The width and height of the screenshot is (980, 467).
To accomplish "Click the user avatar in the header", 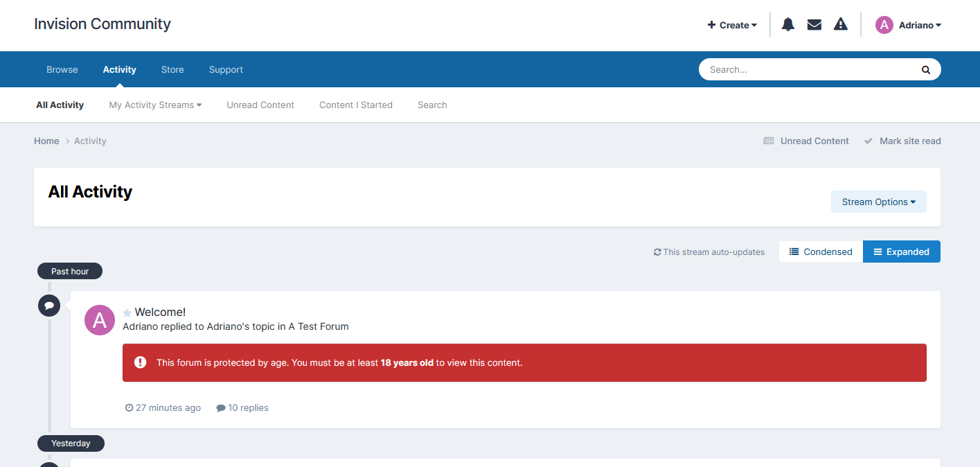I will [x=884, y=25].
